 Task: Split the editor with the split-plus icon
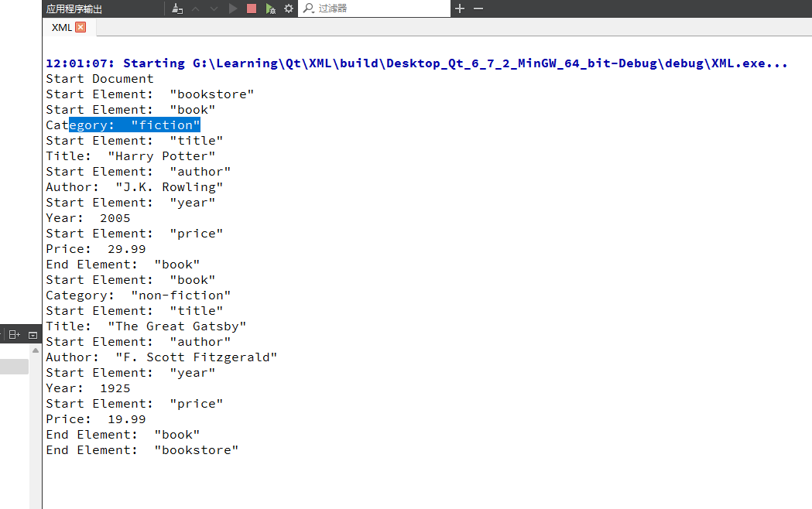coord(14,334)
